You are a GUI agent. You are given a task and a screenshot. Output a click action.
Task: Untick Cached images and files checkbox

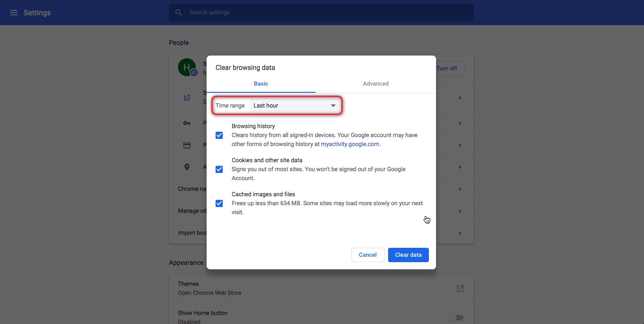[x=219, y=203]
